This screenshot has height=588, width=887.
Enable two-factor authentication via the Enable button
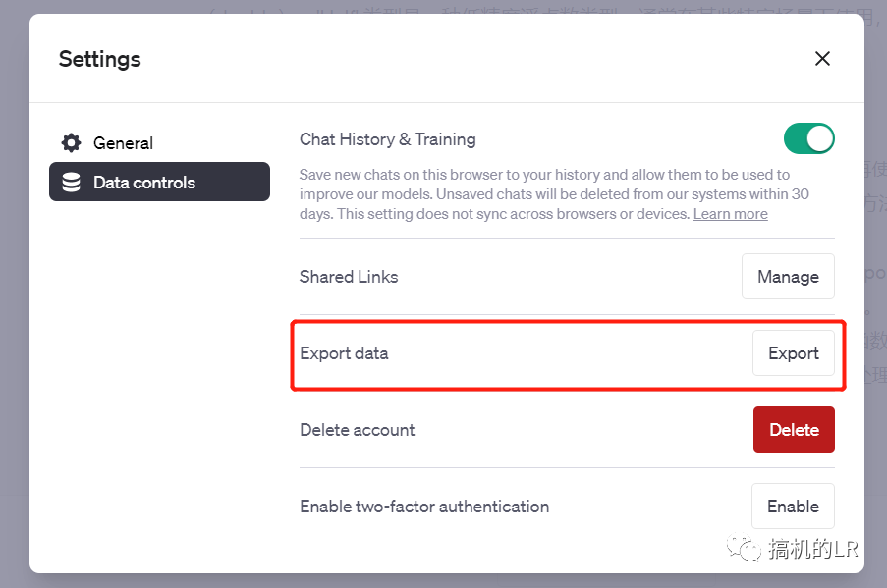(x=793, y=507)
